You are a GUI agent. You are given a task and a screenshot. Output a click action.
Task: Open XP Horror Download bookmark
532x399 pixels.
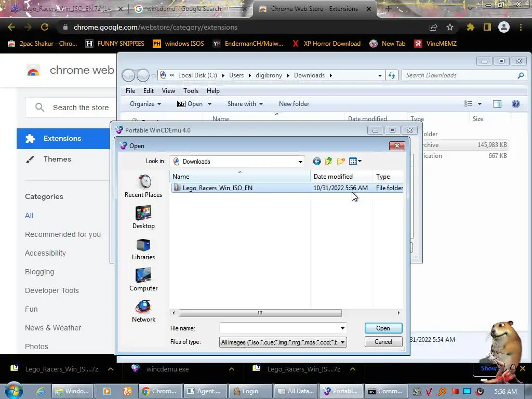tap(326, 44)
